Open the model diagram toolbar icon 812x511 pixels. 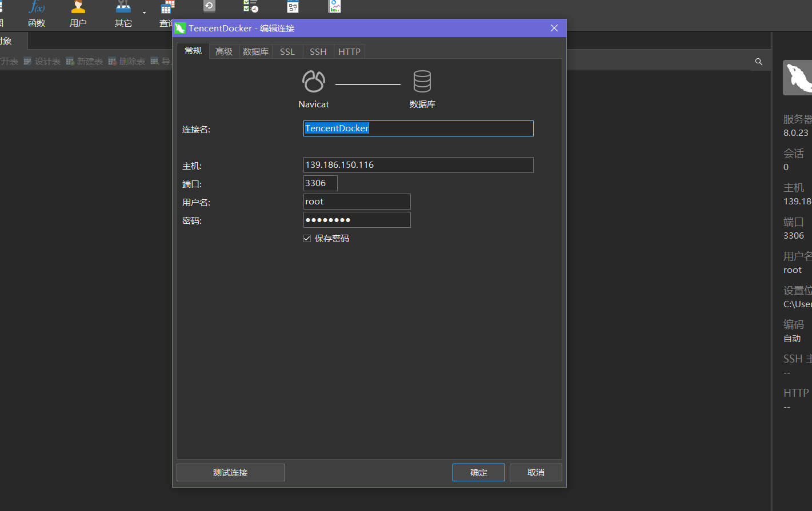[293, 7]
